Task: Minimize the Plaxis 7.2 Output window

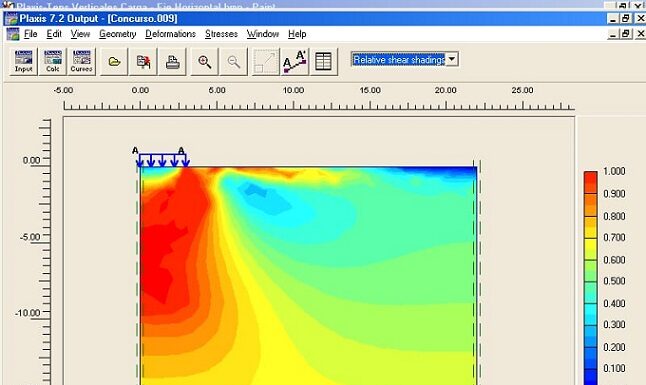Action: point(613,19)
